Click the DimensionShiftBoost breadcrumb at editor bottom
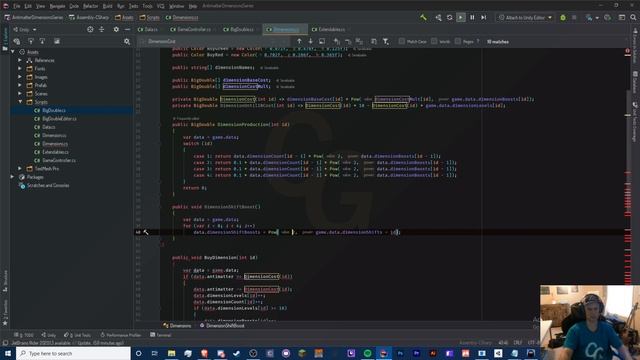The image size is (640, 360). tap(222, 326)
